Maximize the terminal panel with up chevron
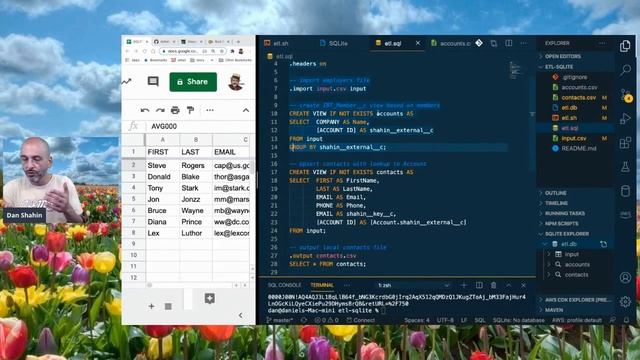This screenshot has width=640, height=360. click(509, 285)
